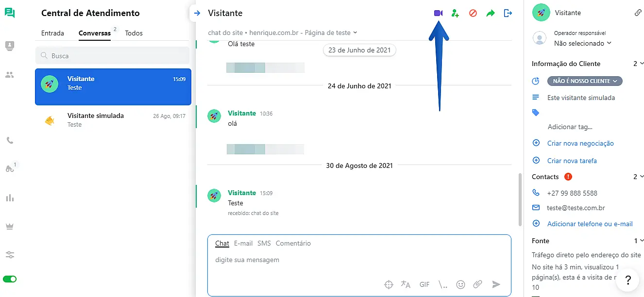Click the exit conversation icon

pos(508,13)
